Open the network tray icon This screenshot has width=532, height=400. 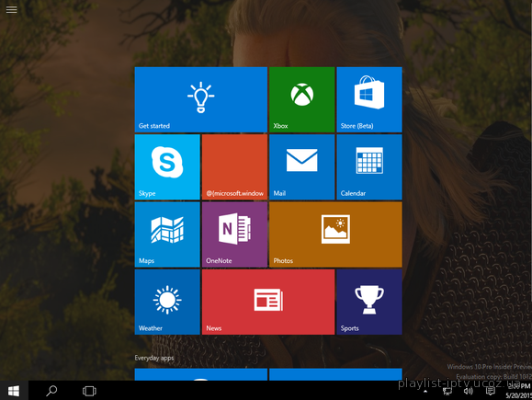447,391
